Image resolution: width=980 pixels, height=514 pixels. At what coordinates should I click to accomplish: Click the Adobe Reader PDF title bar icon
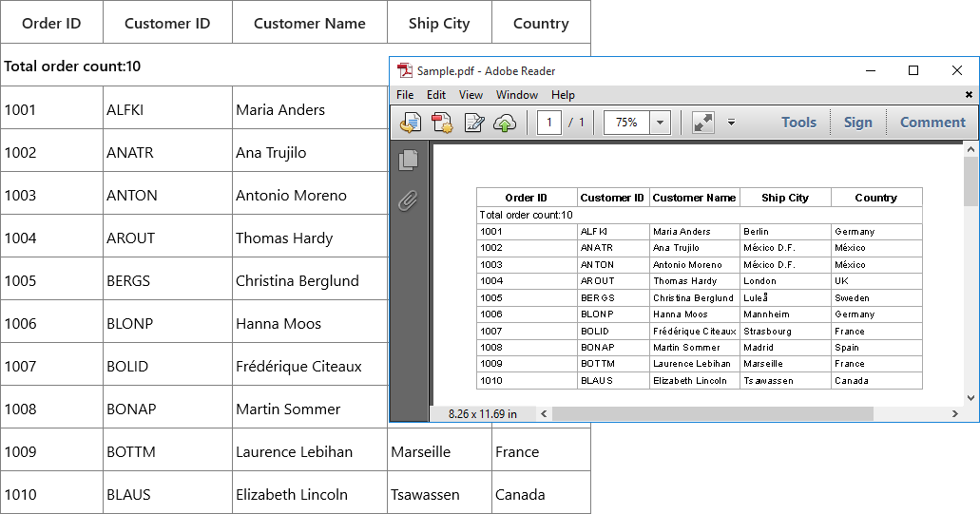coord(405,70)
